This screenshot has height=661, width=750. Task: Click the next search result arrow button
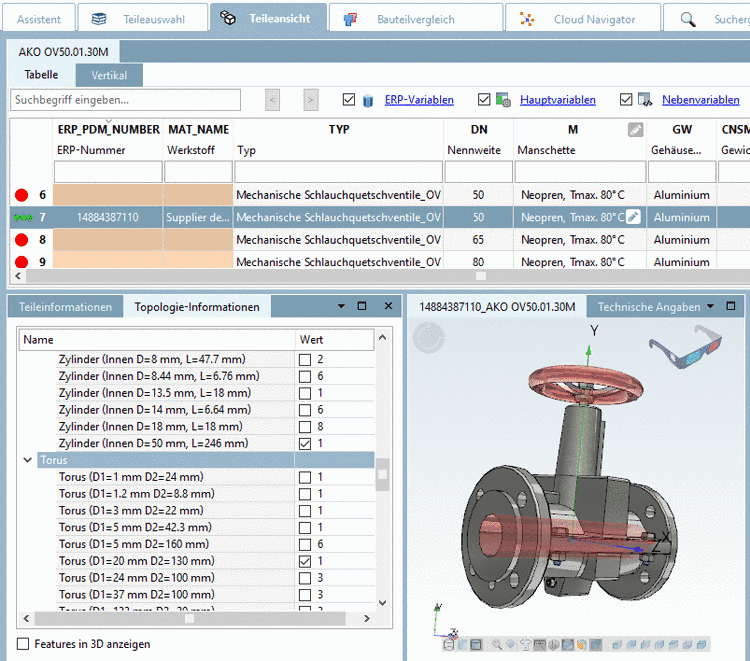coord(311,100)
